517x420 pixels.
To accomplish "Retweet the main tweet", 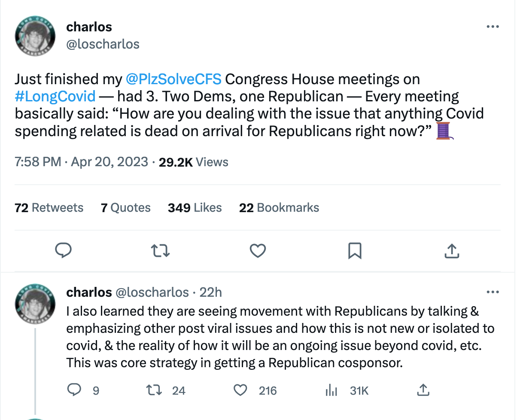I will coord(161,250).
